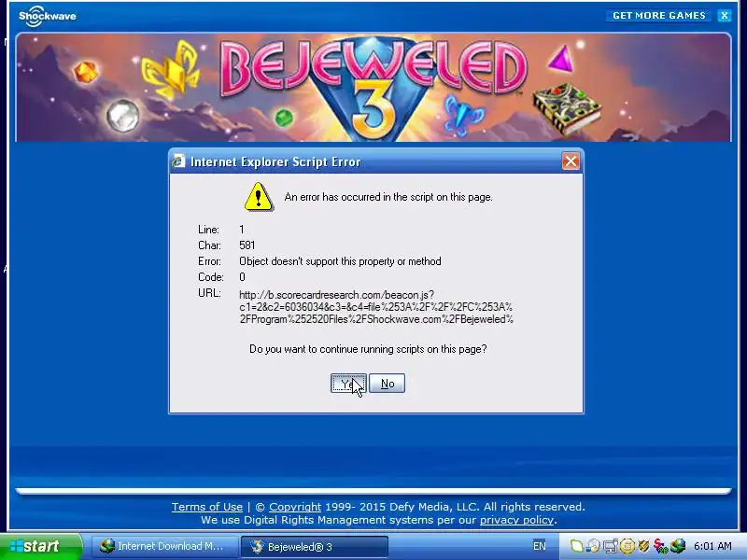Click the Shockwave logo

pyautogui.click(x=48, y=16)
